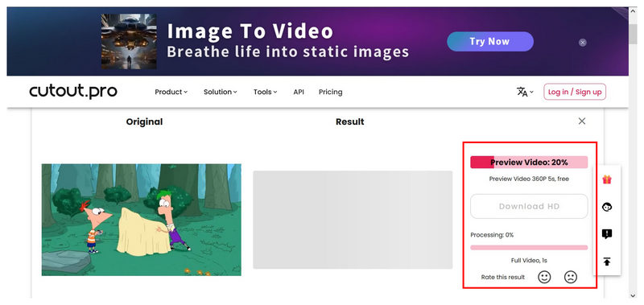Click the 'Full Video, 1s' text

pyautogui.click(x=529, y=260)
